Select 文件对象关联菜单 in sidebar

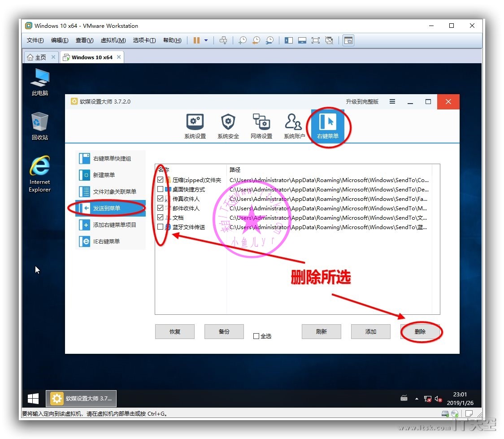[x=111, y=191]
